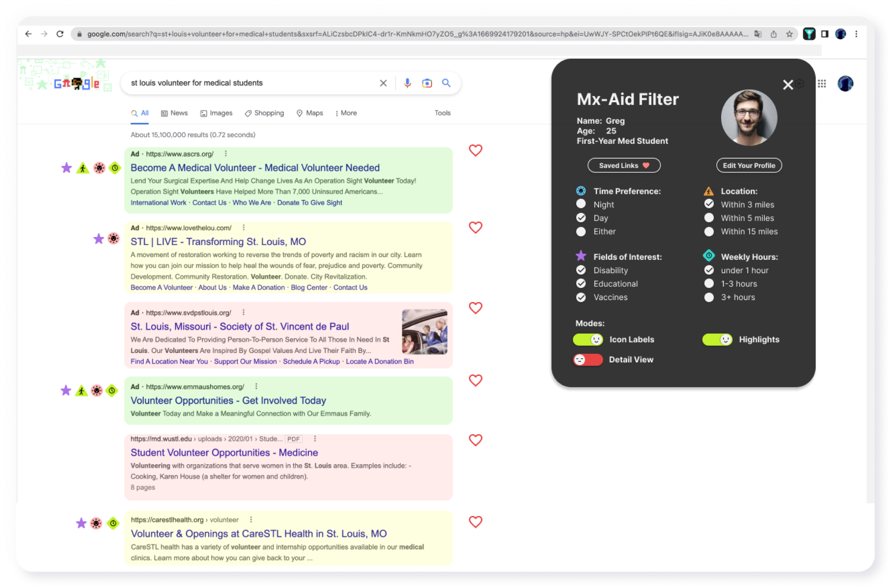The width and height of the screenshot is (891, 588).
Task: Click the purple star beside Become A Medical Volunteer
Action: pos(66,168)
